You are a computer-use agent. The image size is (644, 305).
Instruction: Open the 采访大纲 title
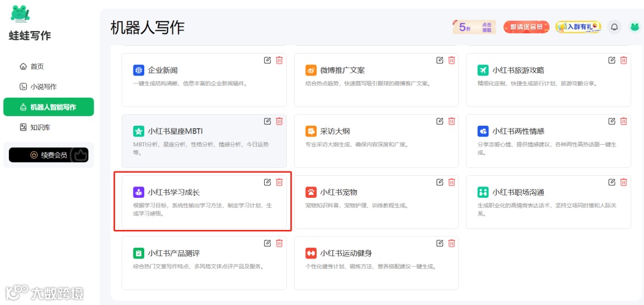pyautogui.click(x=335, y=132)
